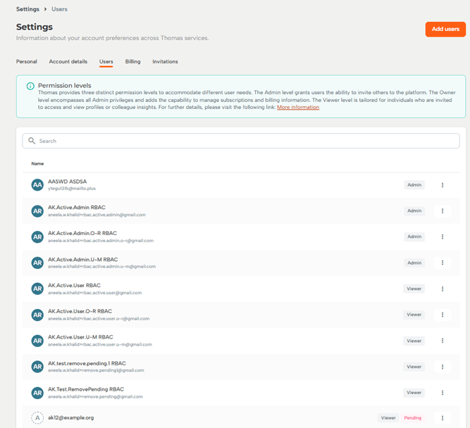470x428 pixels.
Task: Click the Pending badge for ak12@example.org
Action: coord(413,418)
